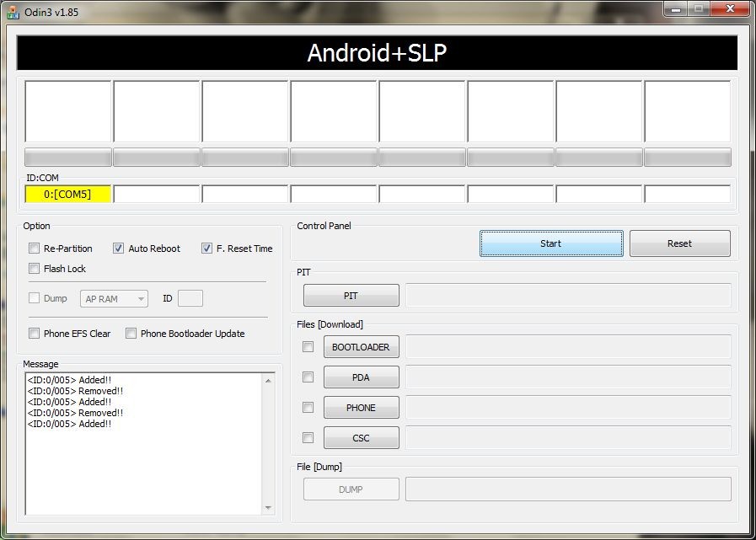
Task: Tick the checkbox next to PDA
Action: pos(308,377)
